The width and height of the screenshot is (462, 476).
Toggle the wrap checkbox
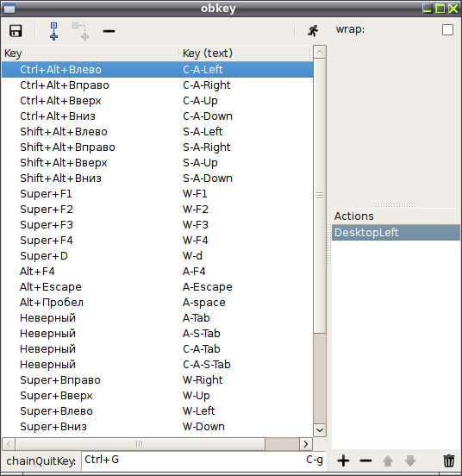[x=447, y=30]
